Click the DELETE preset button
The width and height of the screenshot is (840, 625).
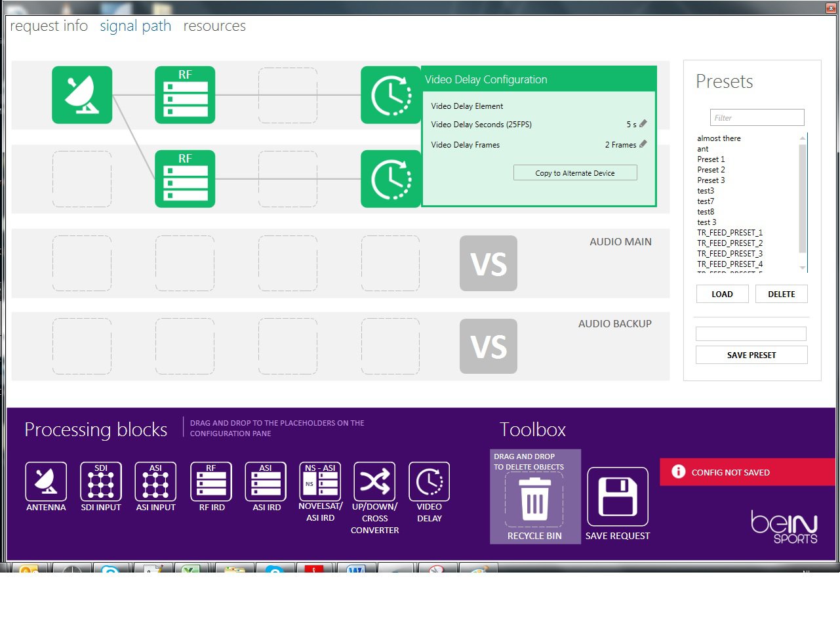click(x=781, y=294)
